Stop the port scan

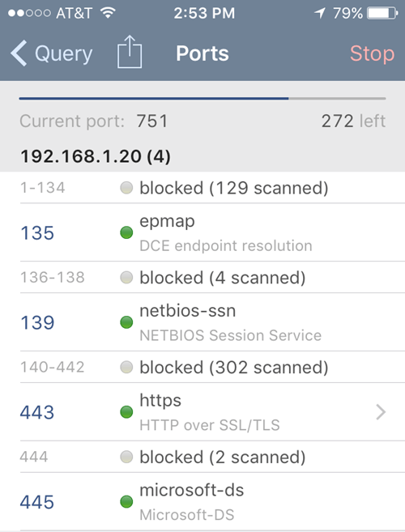372,53
